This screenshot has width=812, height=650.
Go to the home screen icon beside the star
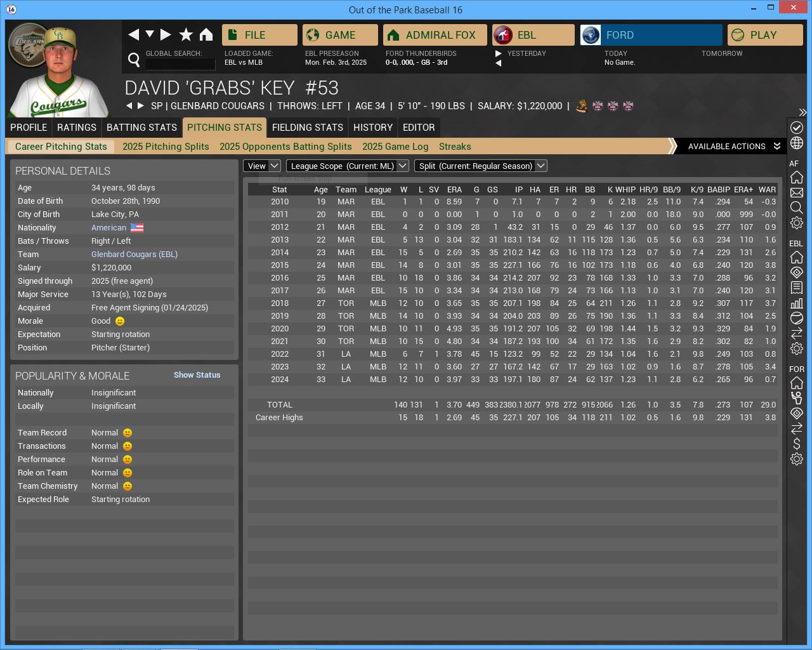pyautogui.click(x=206, y=35)
